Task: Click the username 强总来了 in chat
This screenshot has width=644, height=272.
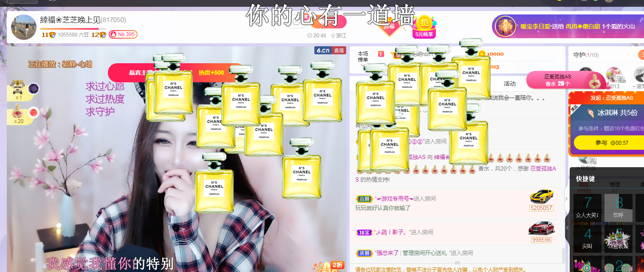Action: [387, 253]
